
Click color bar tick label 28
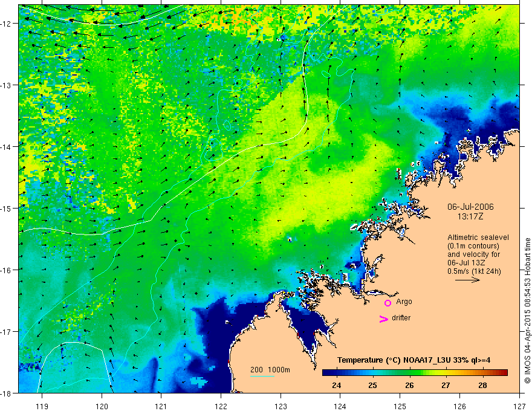coord(482,385)
